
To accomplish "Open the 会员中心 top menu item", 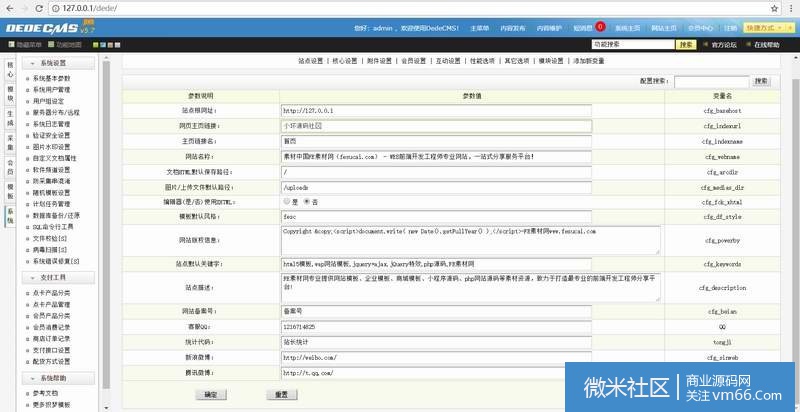I will tap(701, 29).
